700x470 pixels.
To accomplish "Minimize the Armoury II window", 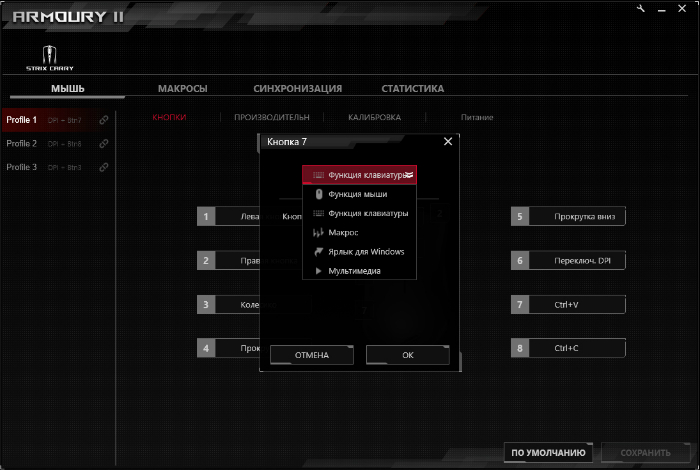I will point(662,9).
